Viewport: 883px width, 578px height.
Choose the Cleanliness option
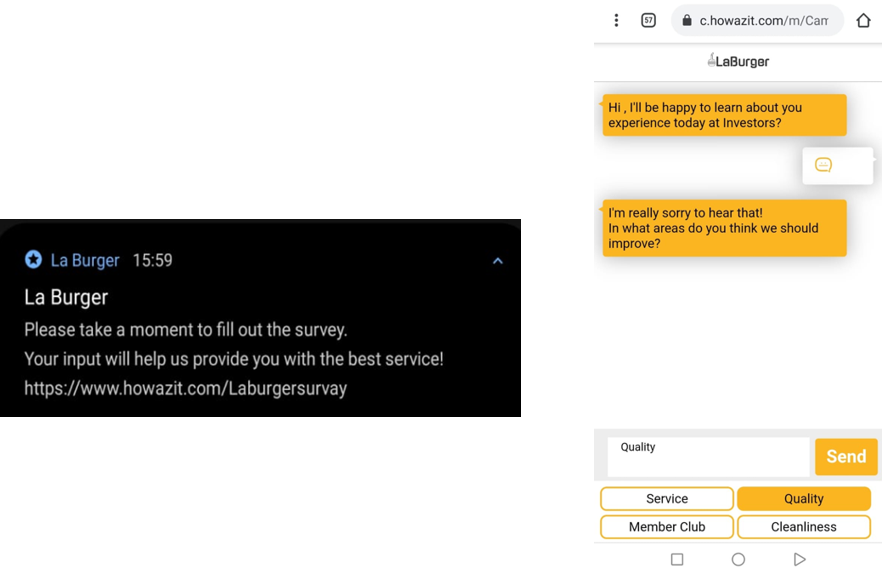point(804,527)
